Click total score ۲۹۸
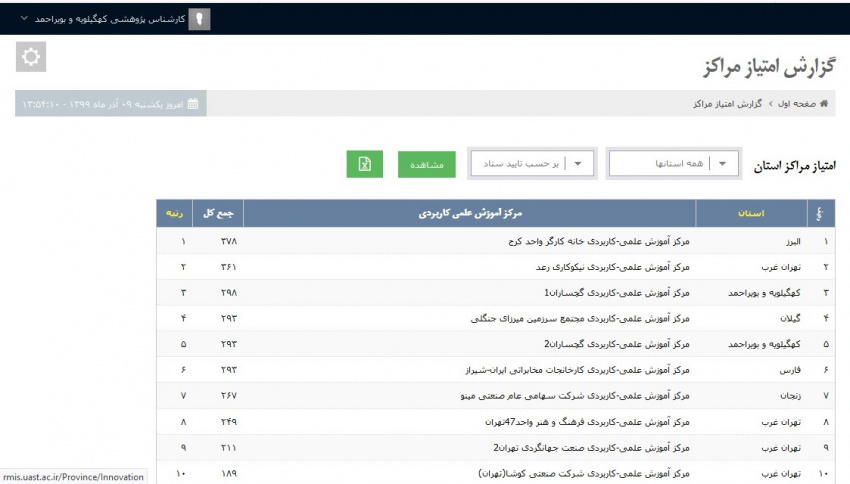Viewport: 850px width, 484px height. 229,293
